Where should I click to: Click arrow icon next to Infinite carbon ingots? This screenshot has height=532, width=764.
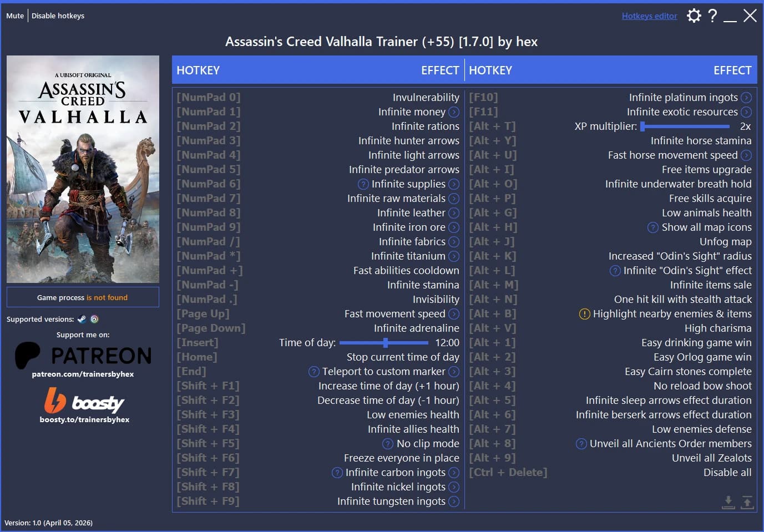coord(454,473)
